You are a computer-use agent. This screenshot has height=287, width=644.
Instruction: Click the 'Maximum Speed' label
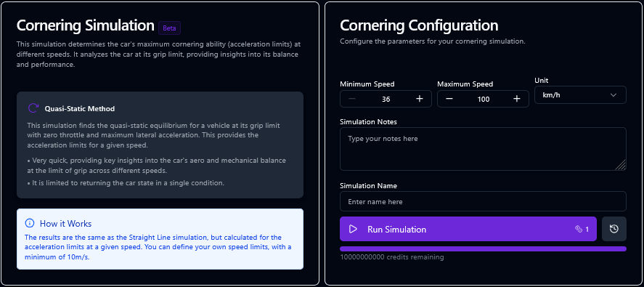click(x=465, y=84)
